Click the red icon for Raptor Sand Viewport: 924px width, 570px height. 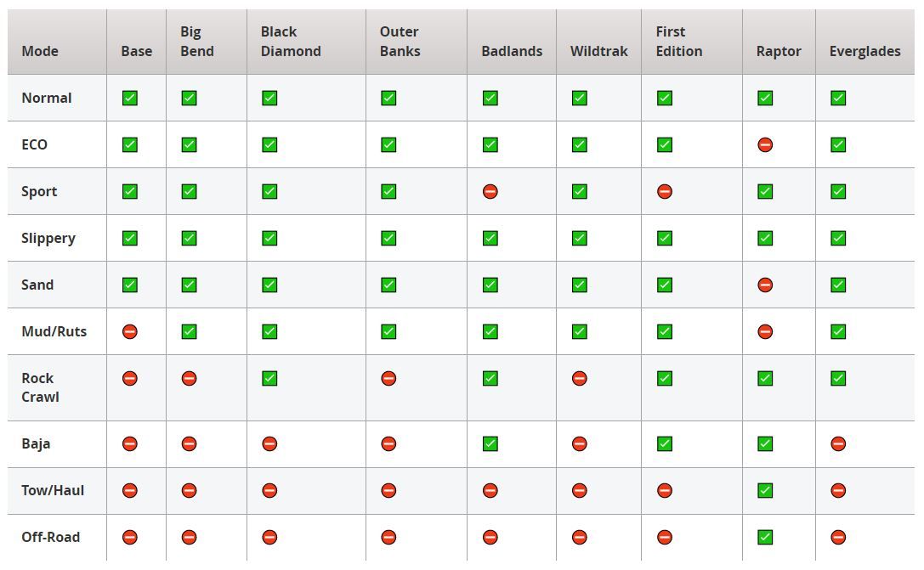pos(765,285)
